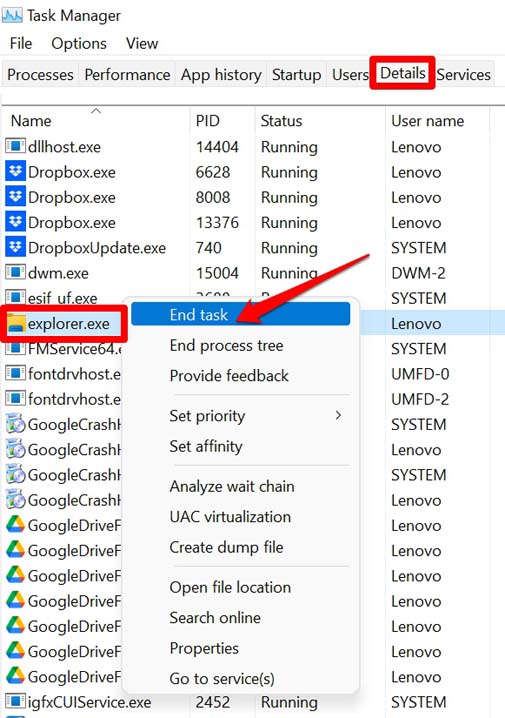Choose Open file location
505x718 pixels.
click(230, 587)
